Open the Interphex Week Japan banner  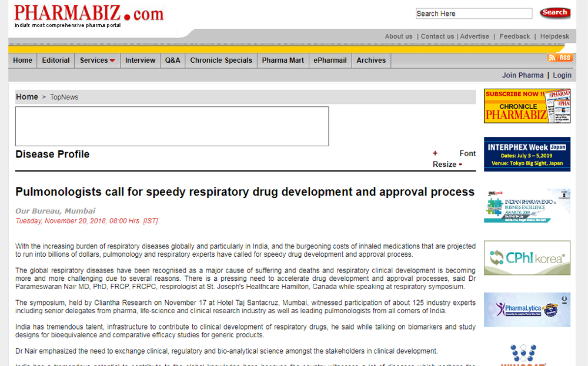click(527, 155)
